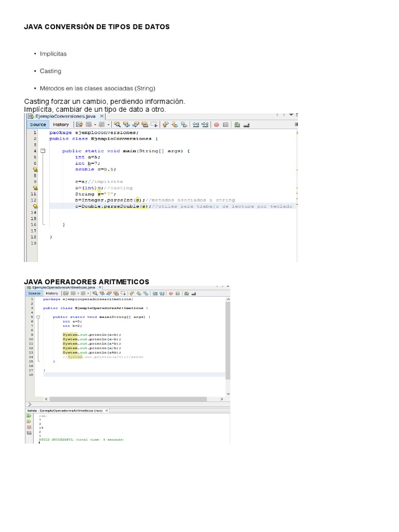Close the EjemploConversiones.java tab
Image resolution: width=399 pixels, height=532 pixels.
(x=102, y=117)
